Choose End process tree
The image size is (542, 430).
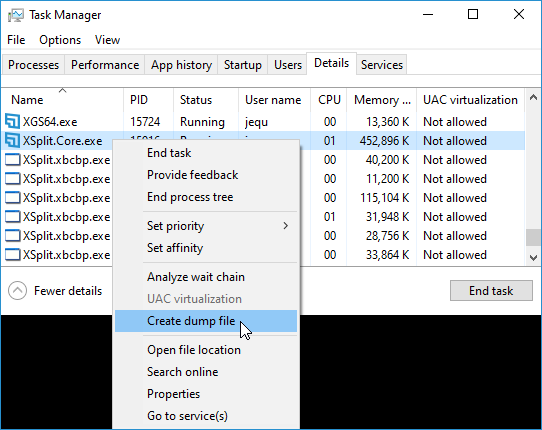[206, 197]
